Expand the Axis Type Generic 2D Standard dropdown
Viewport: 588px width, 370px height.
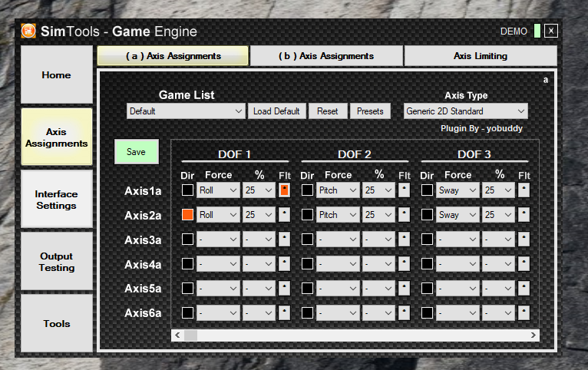point(466,111)
